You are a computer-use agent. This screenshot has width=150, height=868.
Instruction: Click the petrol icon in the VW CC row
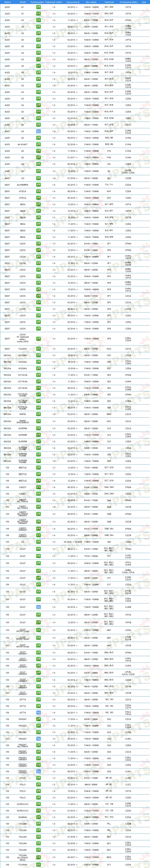click(38, 542)
